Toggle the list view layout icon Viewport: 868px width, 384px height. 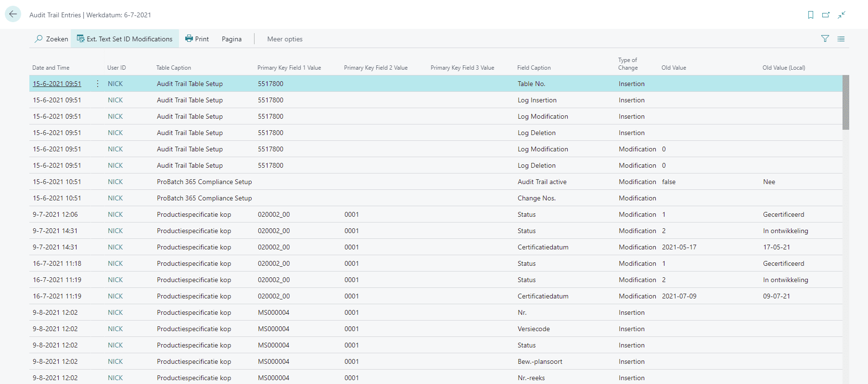(x=841, y=39)
